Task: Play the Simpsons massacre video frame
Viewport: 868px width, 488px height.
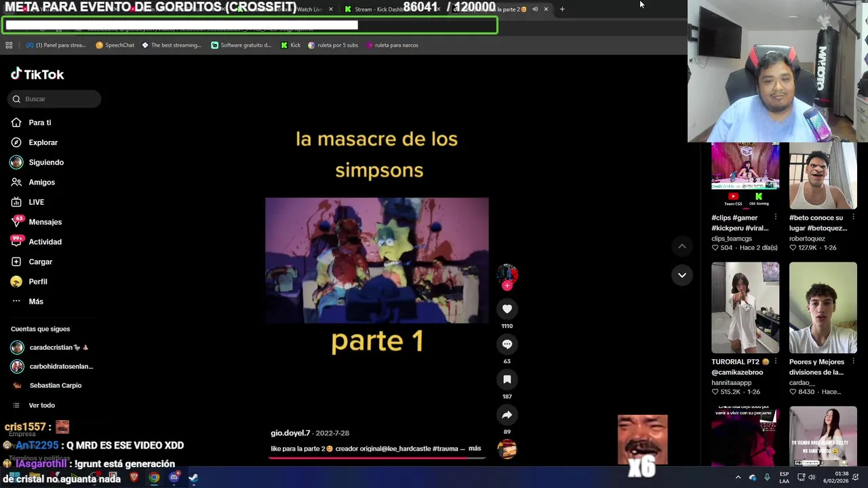Action: pos(376,260)
